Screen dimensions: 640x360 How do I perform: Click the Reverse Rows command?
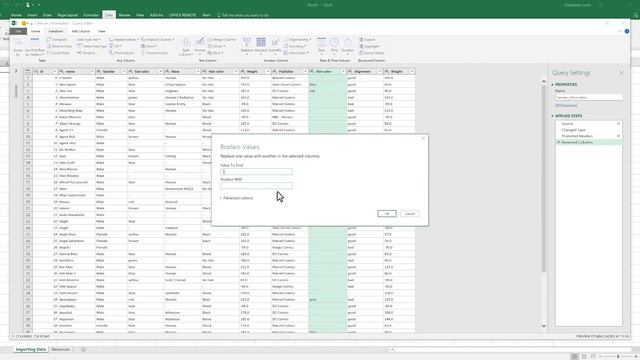click(60, 46)
